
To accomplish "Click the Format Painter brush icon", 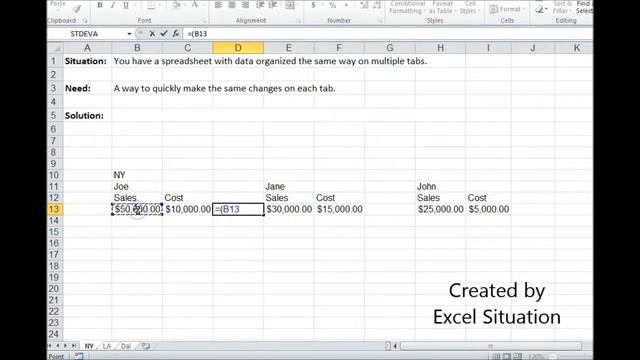I will tap(77, 9).
